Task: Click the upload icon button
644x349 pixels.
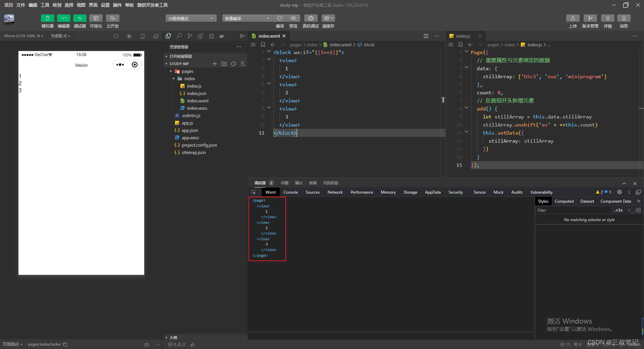Action: (573, 18)
